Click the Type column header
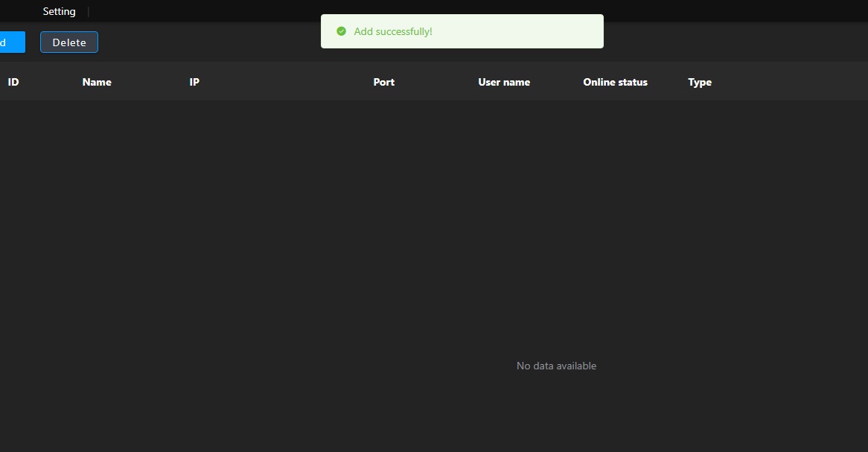Viewport: 868px width, 452px height. (700, 82)
